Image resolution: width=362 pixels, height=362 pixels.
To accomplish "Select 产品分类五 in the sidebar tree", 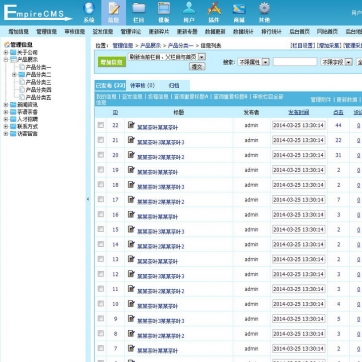I will pos(38,97).
